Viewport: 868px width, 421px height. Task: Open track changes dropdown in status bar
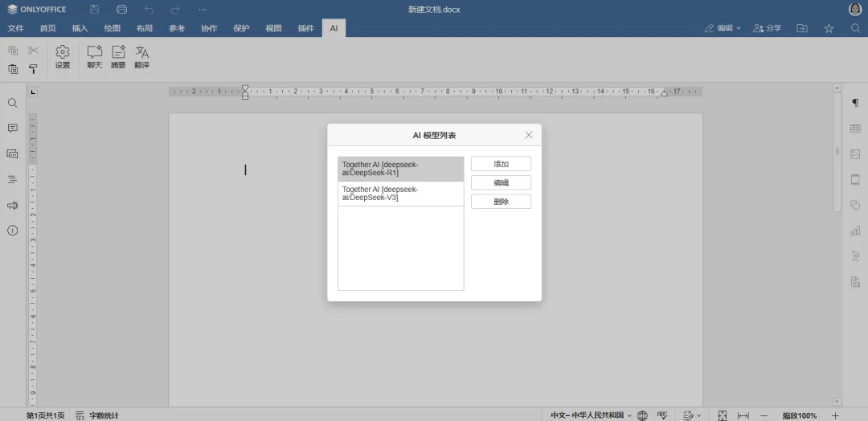pos(692,415)
